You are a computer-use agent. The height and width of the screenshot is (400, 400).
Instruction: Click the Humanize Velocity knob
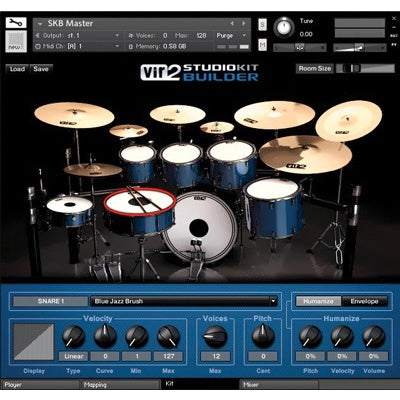pyautogui.click(x=342, y=337)
